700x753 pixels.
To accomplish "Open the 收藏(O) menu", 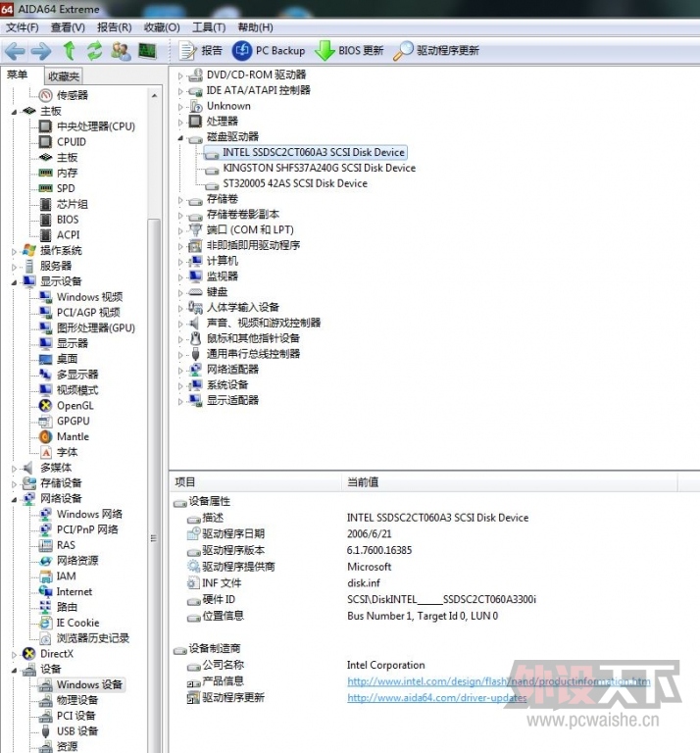I will coord(162,27).
